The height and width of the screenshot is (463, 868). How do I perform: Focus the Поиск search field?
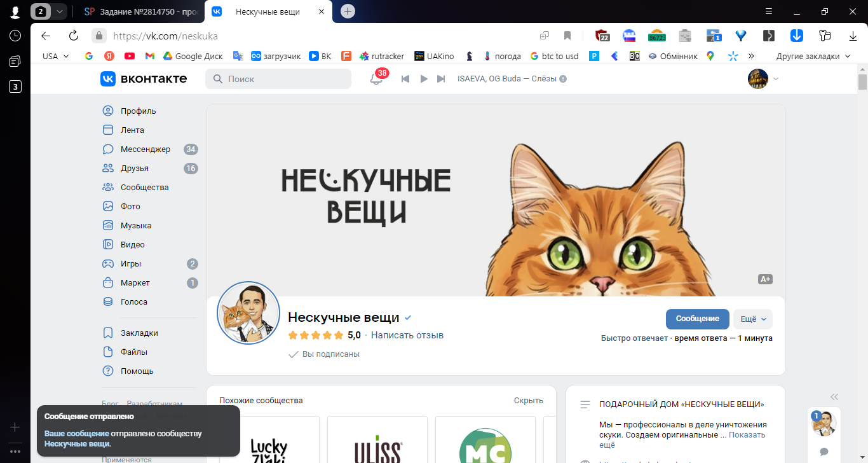click(x=278, y=79)
